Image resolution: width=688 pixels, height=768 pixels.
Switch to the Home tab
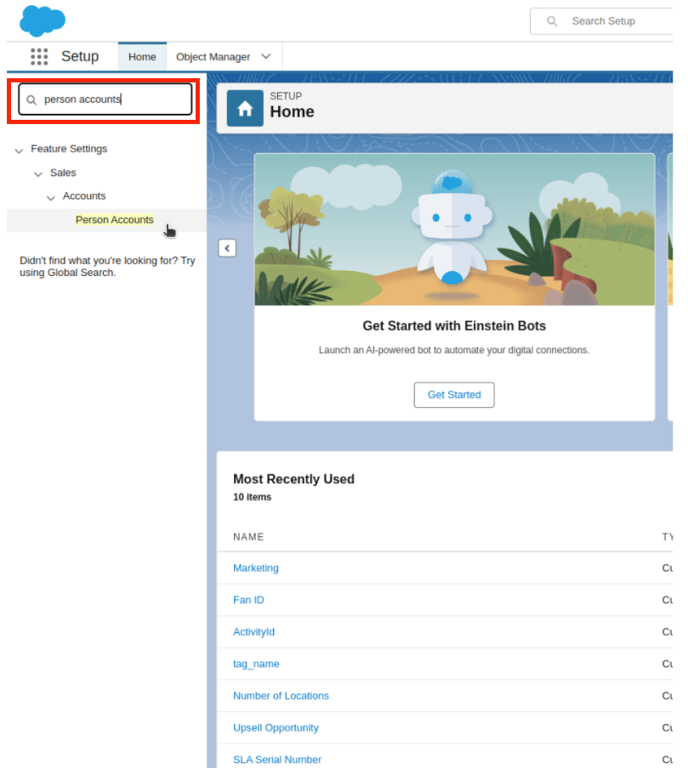click(142, 56)
